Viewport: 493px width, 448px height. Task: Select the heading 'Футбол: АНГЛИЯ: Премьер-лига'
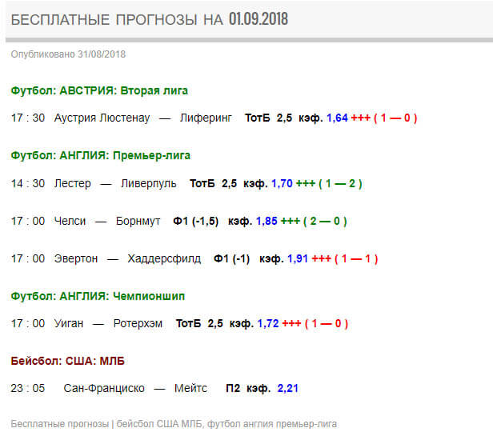(101, 156)
